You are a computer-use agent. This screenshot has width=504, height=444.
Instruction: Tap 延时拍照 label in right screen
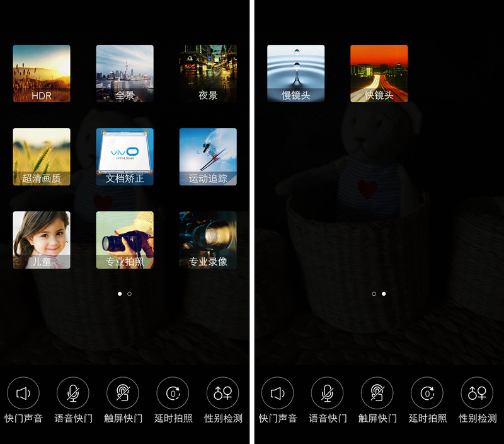[428, 418]
